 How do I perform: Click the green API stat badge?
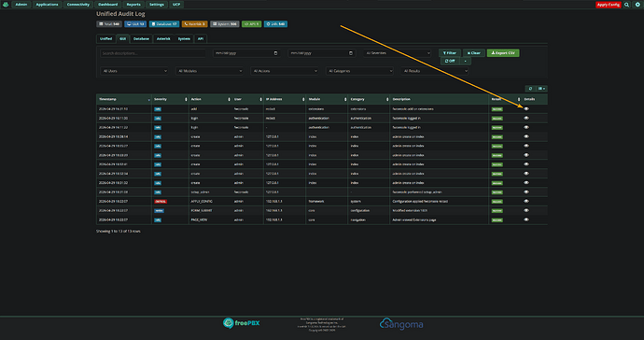coord(251,24)
